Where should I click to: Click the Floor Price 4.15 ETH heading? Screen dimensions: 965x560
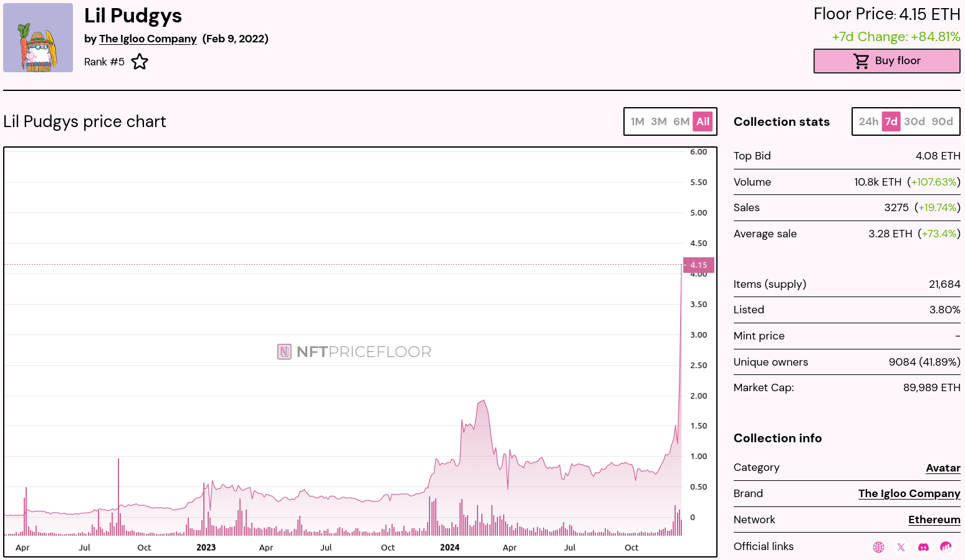point(886,14)
